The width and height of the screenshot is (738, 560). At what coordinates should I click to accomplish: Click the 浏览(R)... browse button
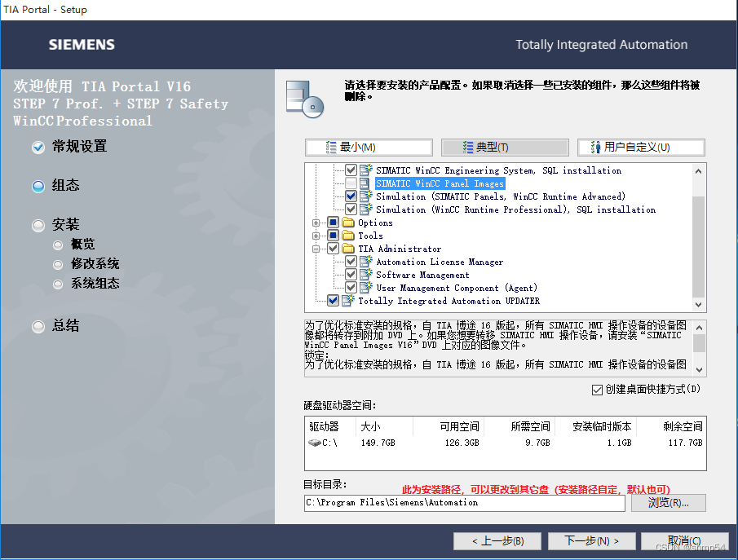(x=669, y=503)
